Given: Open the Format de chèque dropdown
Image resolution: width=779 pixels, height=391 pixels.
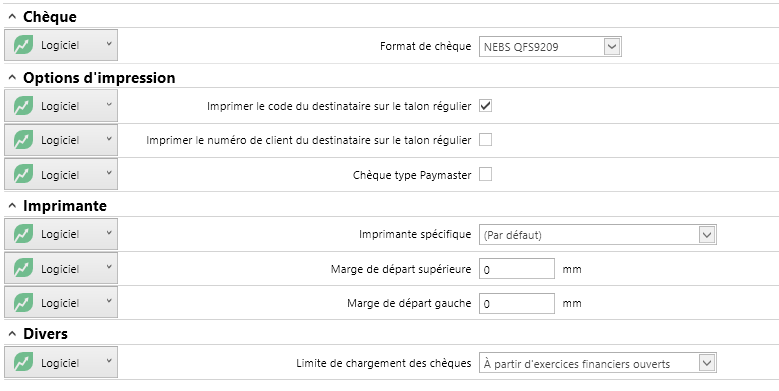Looking at the screenshot, I should click(x=612, y=47).
